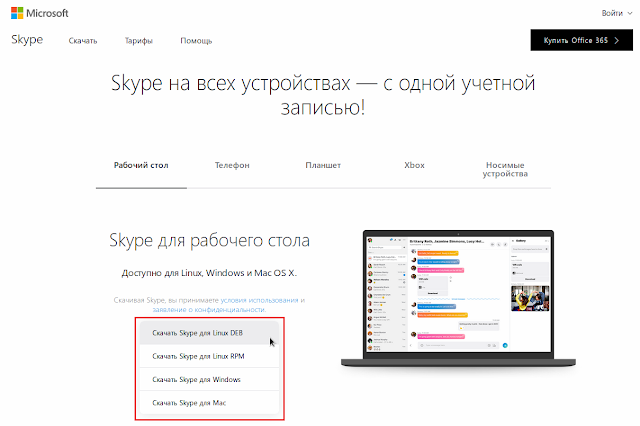Image resolution: width=640 pixels, height=426 pixels.
Task: Choose Скачать Skype для Linux DEB
Action: tap(209, 333)
